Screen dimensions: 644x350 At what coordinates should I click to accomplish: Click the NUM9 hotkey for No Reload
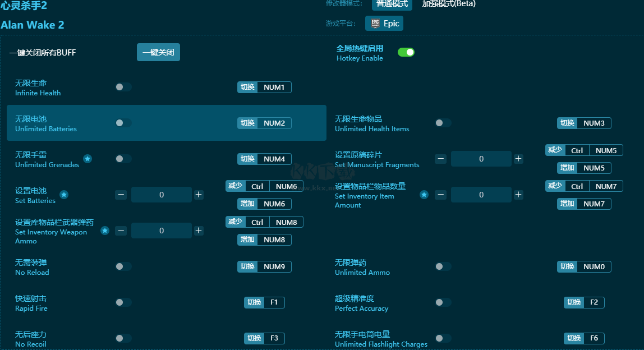point(265,266)
